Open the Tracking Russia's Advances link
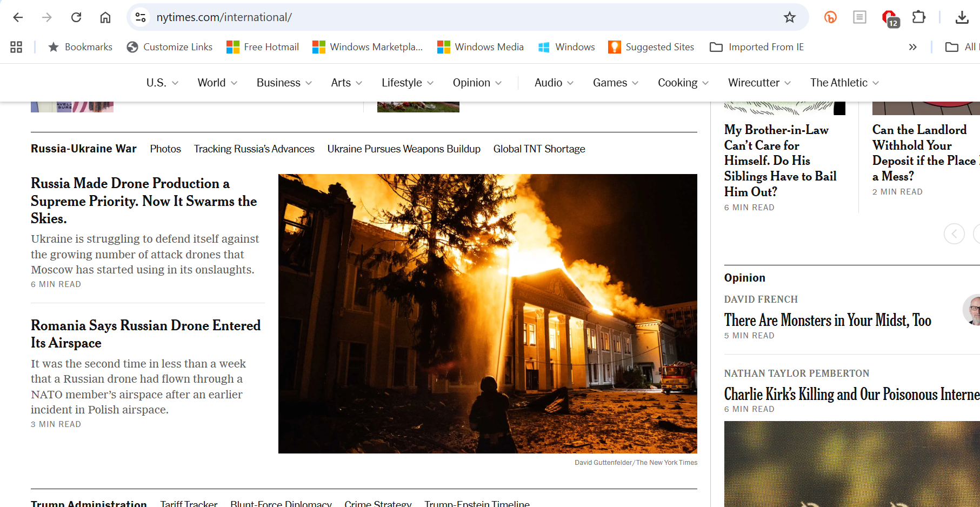Screen dimensions: 980x507 tap(254, 149)
